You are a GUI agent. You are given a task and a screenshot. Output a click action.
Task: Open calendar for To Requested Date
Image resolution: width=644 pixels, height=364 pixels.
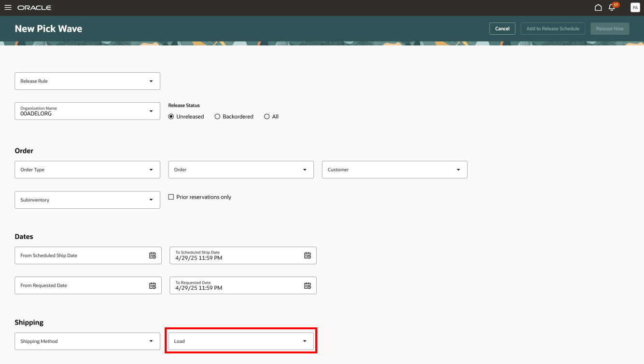pyautogui.click(x=308, y=285)
